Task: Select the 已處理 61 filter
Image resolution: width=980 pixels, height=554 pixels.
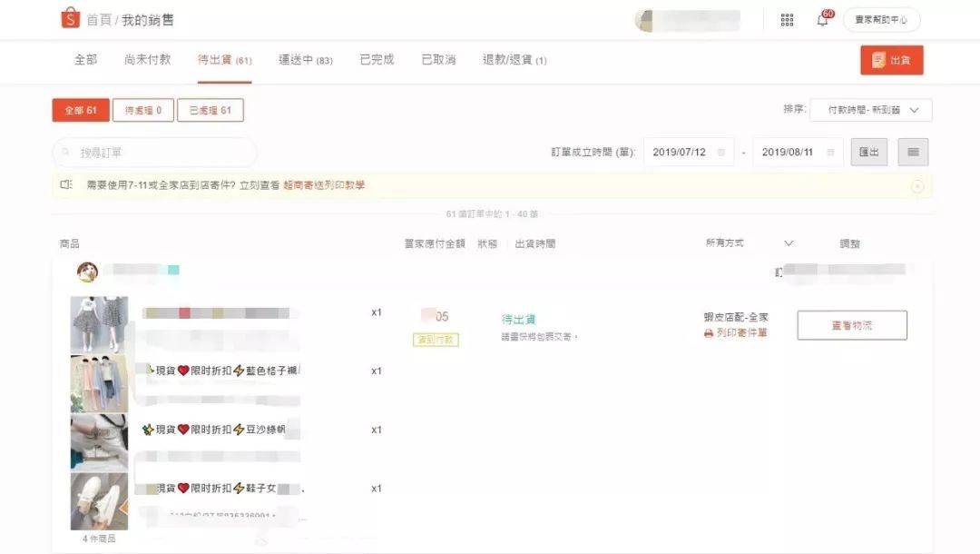Action: (210, 110)
